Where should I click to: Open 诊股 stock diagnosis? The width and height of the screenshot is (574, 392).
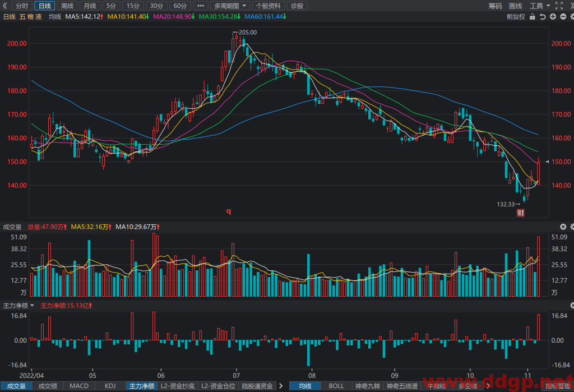pos(297,6)
